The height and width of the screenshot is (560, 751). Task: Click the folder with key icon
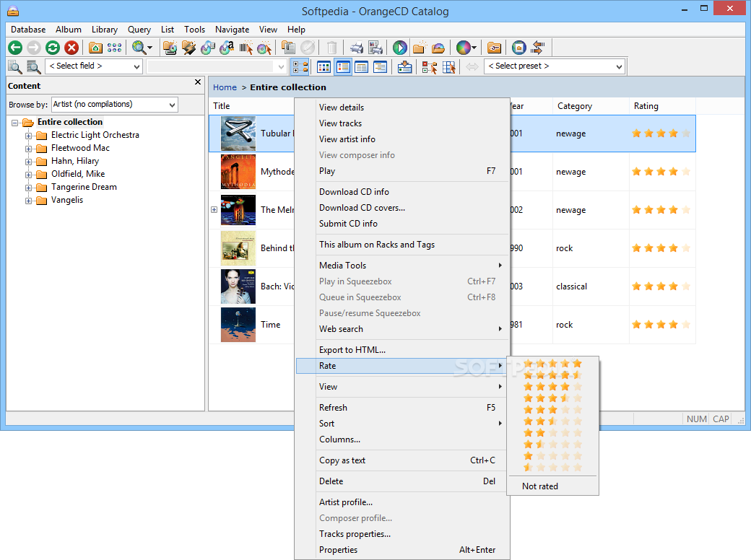pyautogui.click(x=494, y=48)
